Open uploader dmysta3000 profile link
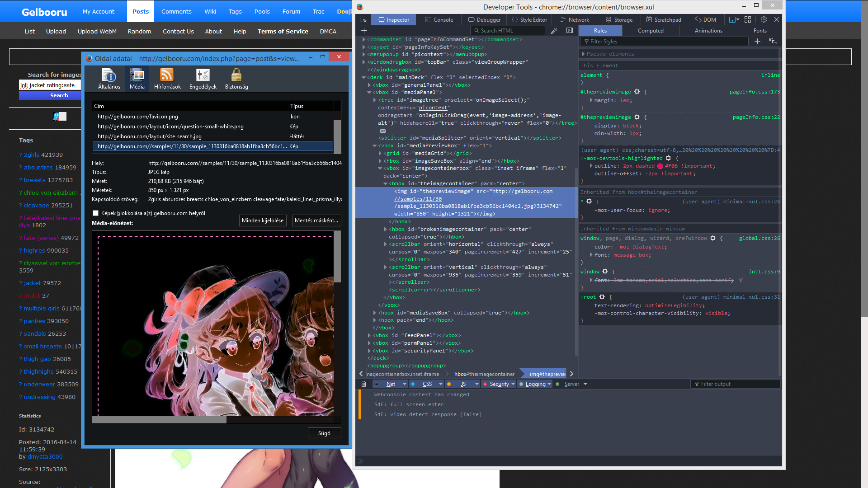 [x=45, y=457]
